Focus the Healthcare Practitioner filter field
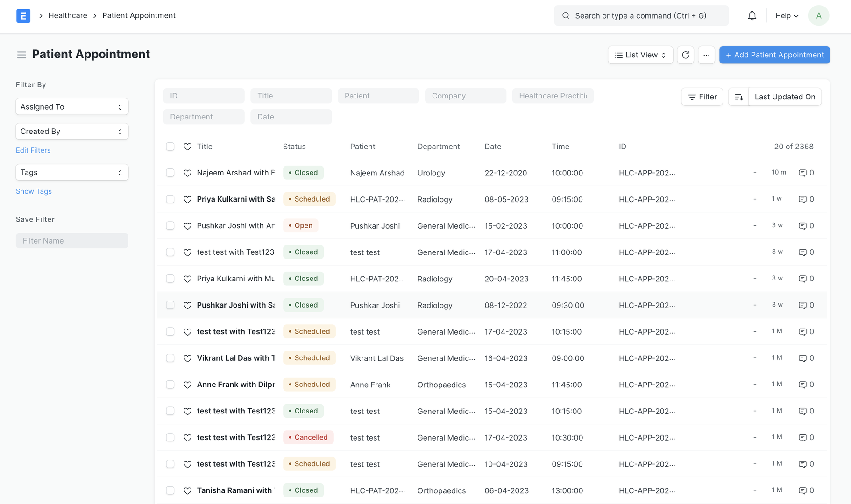Image resolution: width=851 pixels, height=504 pixels. [553, 96]
